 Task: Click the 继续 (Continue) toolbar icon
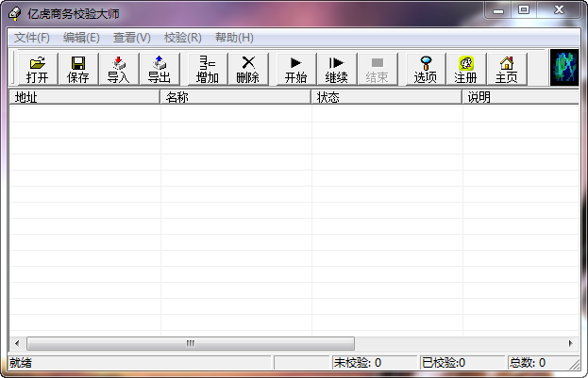[x=337, y=70]
